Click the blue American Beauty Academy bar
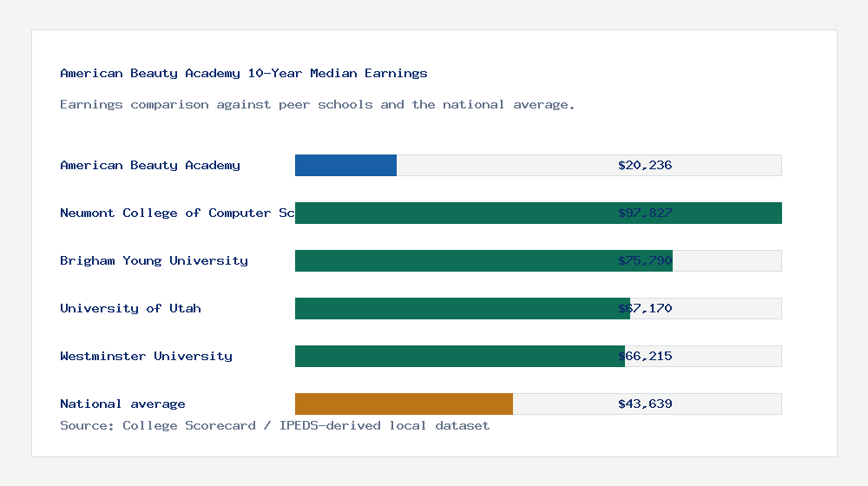Screen dimensions: 868x486 point(345,166)
